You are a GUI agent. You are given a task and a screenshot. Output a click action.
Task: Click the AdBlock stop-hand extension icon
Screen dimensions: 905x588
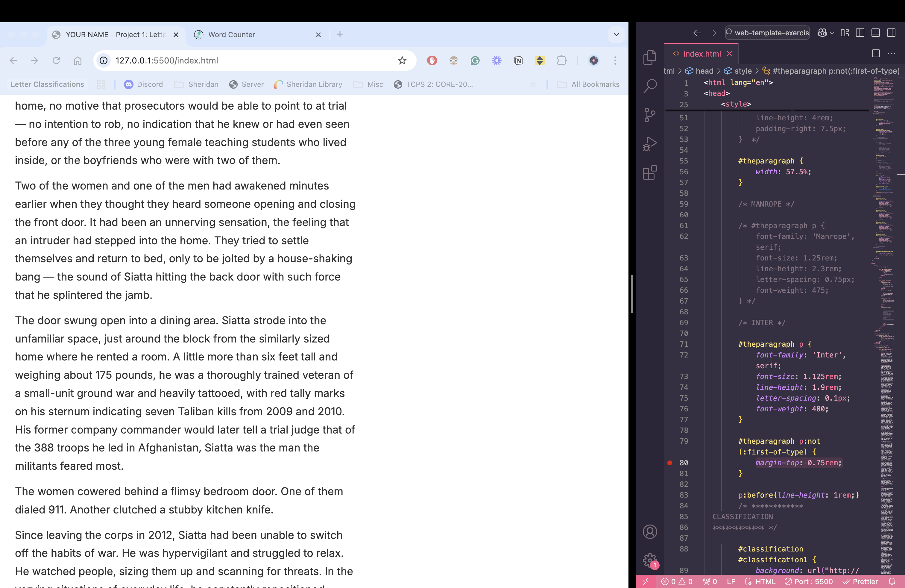[432, 60]
